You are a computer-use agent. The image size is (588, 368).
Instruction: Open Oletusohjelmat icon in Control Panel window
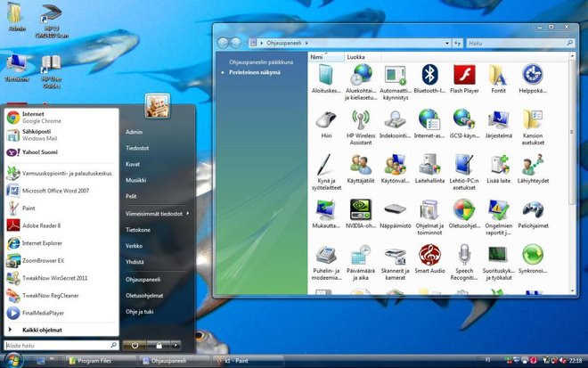click(464, 209)
